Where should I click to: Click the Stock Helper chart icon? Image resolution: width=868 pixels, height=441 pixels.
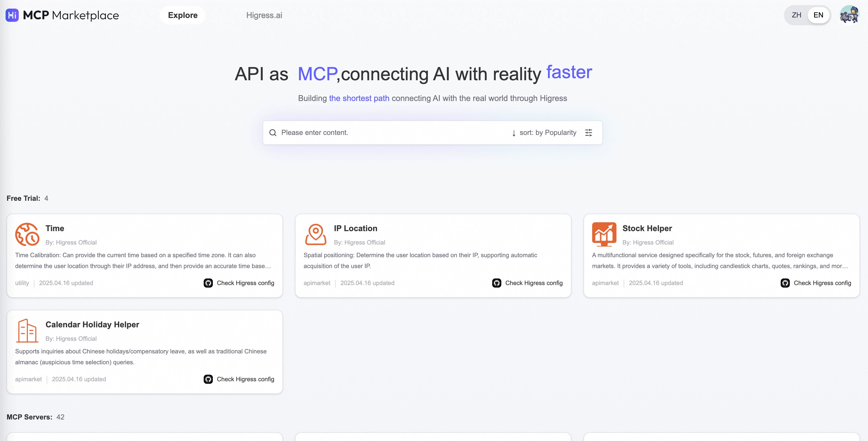click(604, 234)
